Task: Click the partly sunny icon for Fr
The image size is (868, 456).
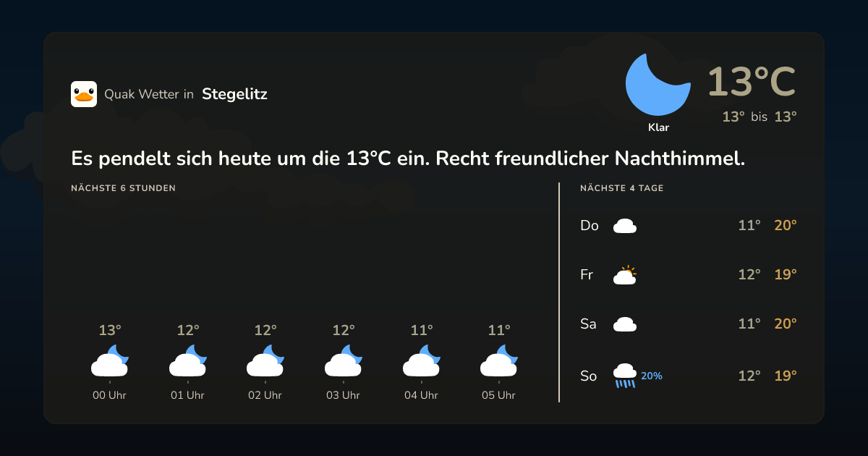Action: [x=625, y=275]
